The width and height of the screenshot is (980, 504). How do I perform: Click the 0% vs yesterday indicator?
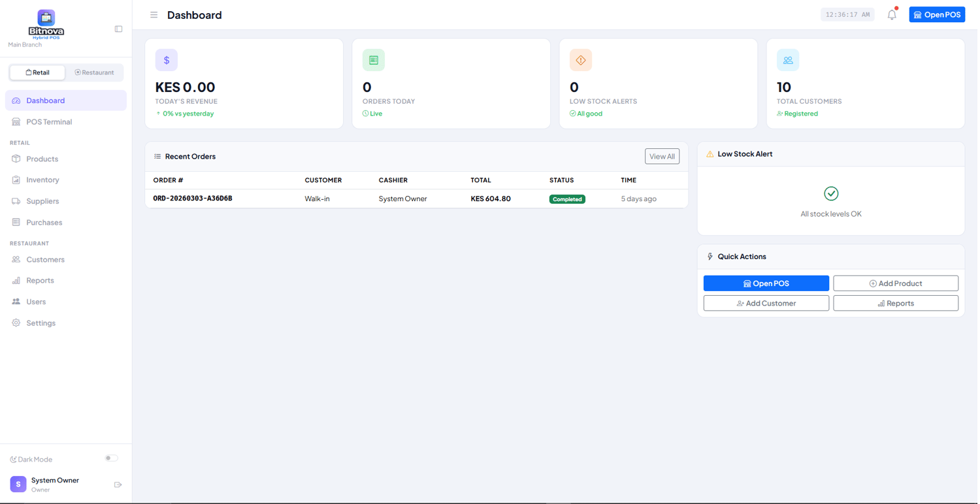(185, 114)
